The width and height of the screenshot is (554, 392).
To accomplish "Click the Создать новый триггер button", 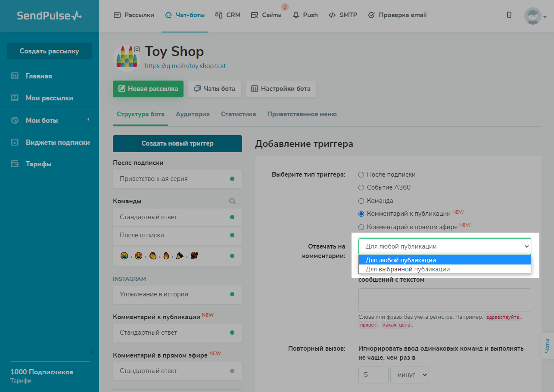I will point(177,143).
